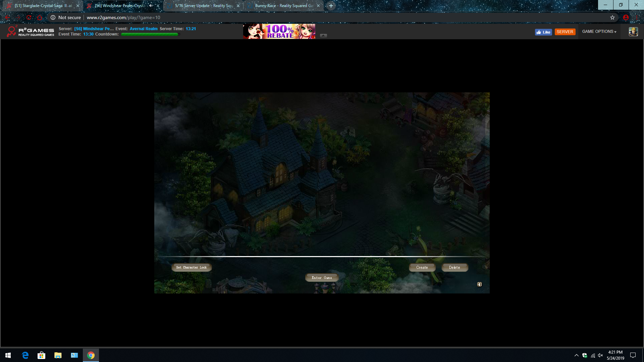Open Windows Security shield tray icon
644x362 pixels.
pos(585,355)
